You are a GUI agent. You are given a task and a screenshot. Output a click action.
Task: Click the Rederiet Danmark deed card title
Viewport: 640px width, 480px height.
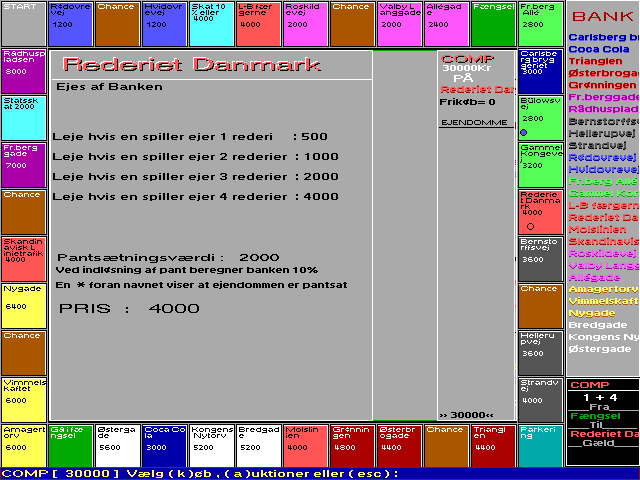191,64
